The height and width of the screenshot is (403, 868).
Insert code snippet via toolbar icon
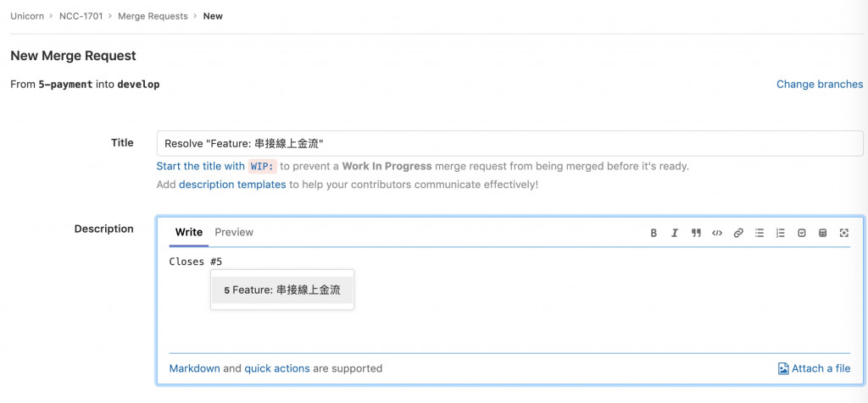tap(717, 233)
